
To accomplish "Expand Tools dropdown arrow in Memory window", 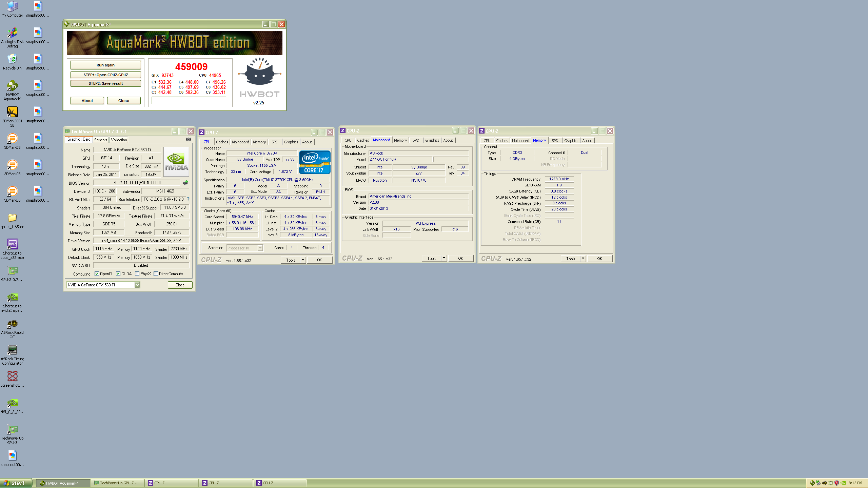I will pyautogui.click(x=583, y=259).
